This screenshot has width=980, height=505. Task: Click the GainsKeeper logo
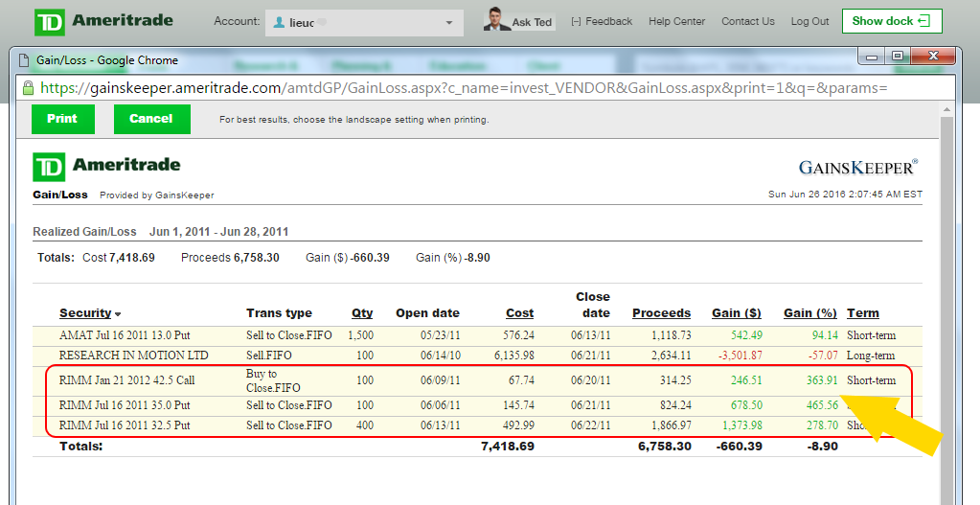pos(857,167)
